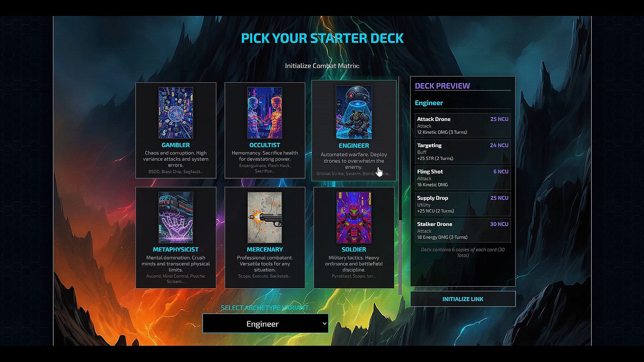Choose the SOLDIER deck title

354,249
